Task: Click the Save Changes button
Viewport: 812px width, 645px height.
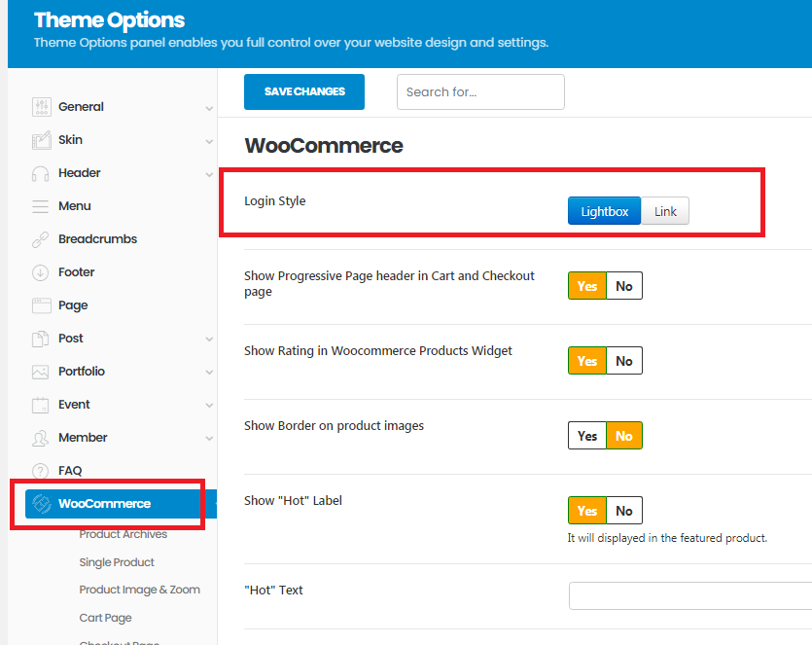Action: tap(304, 91)
